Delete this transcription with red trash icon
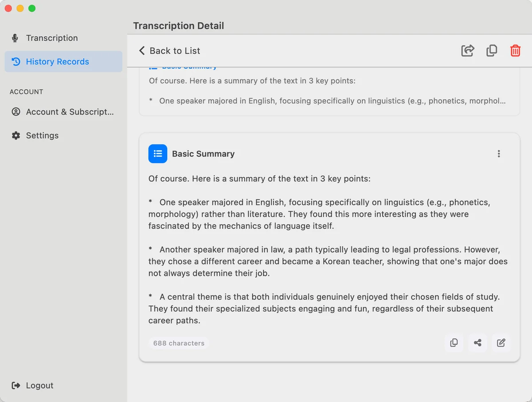 coord(515,51)
